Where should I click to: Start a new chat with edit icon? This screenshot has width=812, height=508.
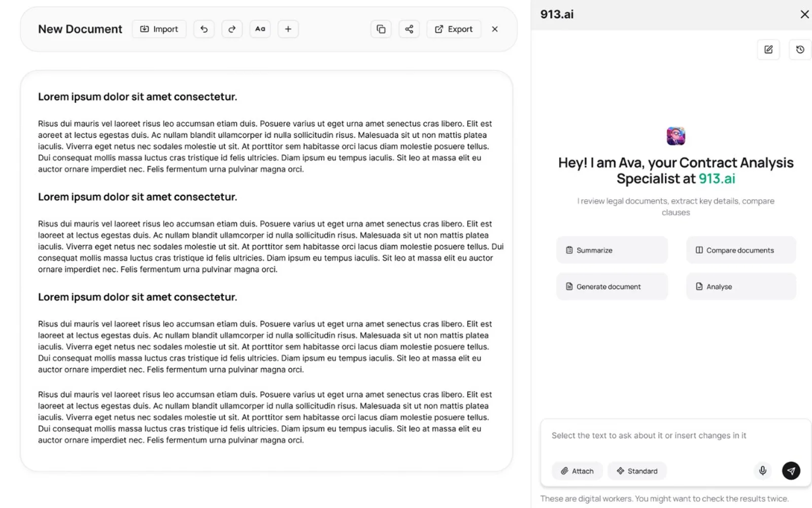pos(768,49)
